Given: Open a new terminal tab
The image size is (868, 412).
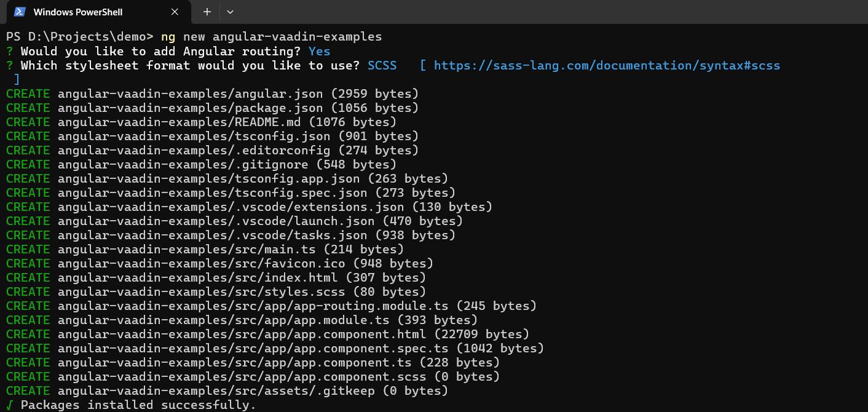Looking at the screenshot, I should coord(207,12).
